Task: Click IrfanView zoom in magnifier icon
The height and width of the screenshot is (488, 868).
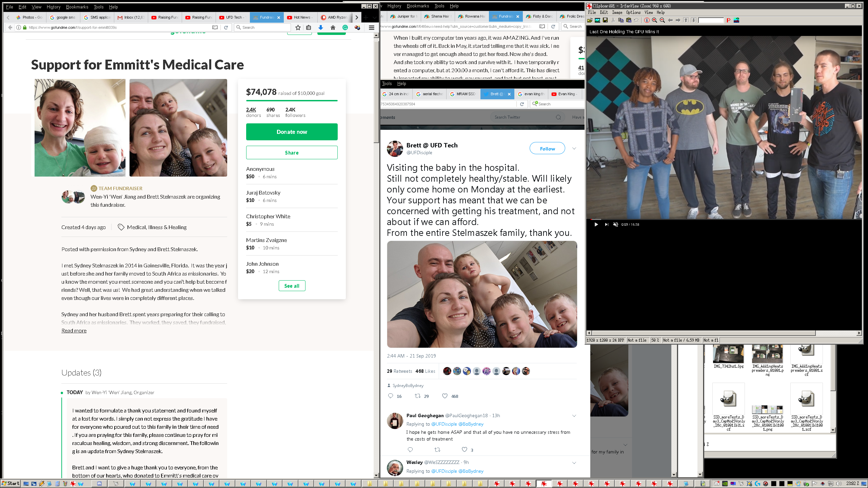Action: (654, 20)
